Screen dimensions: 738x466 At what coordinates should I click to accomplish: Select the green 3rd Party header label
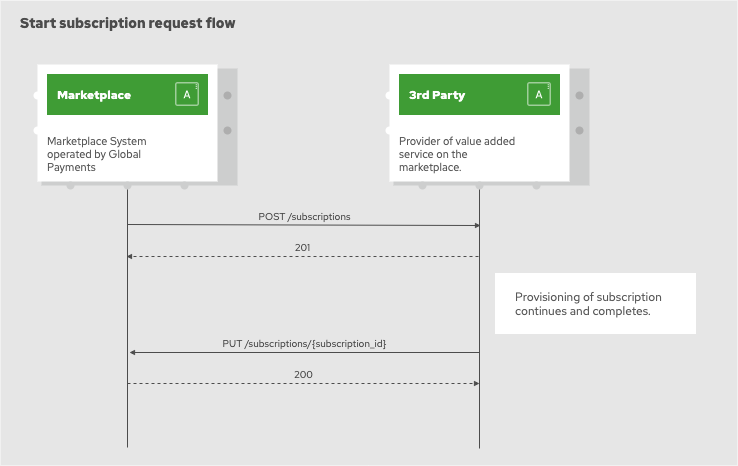pyautogui.click(x=437, y=95)
